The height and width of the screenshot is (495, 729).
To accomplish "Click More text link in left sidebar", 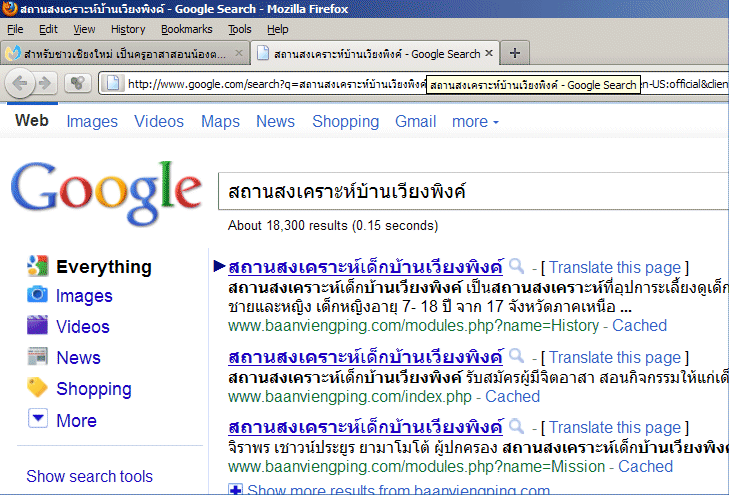I will (x=76, y=421).
